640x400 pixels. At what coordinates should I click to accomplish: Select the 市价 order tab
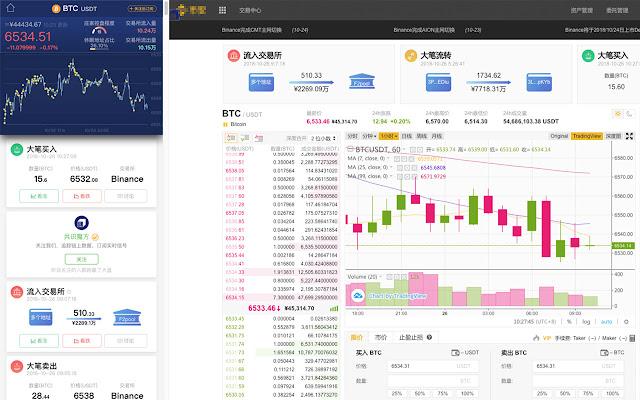380,338
